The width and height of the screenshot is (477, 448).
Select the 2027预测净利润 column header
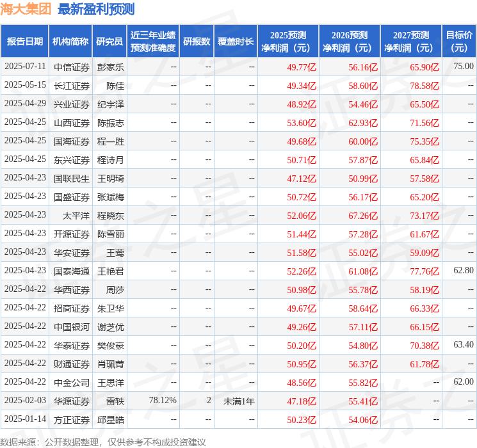[411, 42]
